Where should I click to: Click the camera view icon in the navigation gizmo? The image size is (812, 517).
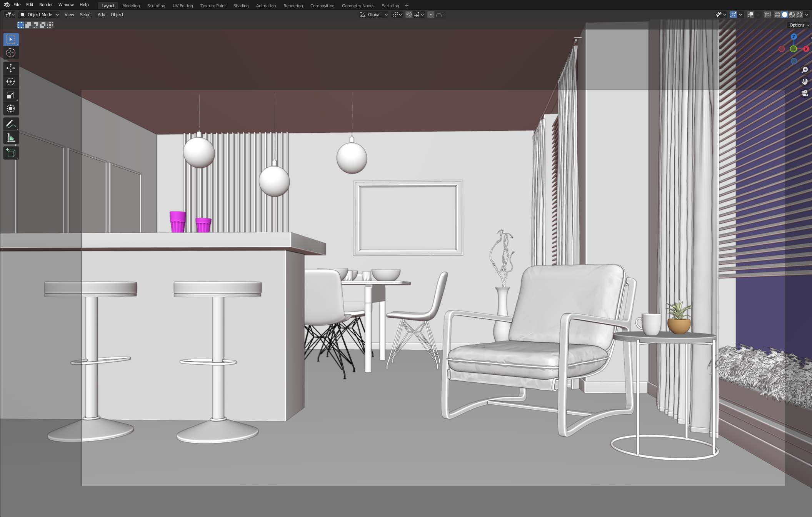tap(805, 93)
